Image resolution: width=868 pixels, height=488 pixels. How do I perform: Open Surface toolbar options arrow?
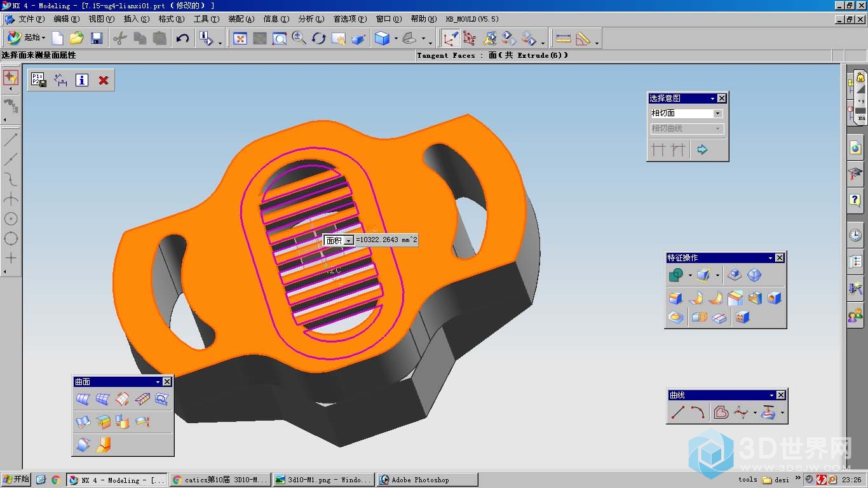pos(158,382)
